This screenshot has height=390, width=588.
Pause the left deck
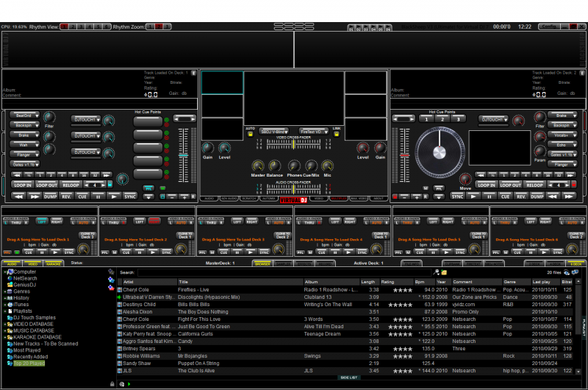pyautogui.click(x=98, y=196)
